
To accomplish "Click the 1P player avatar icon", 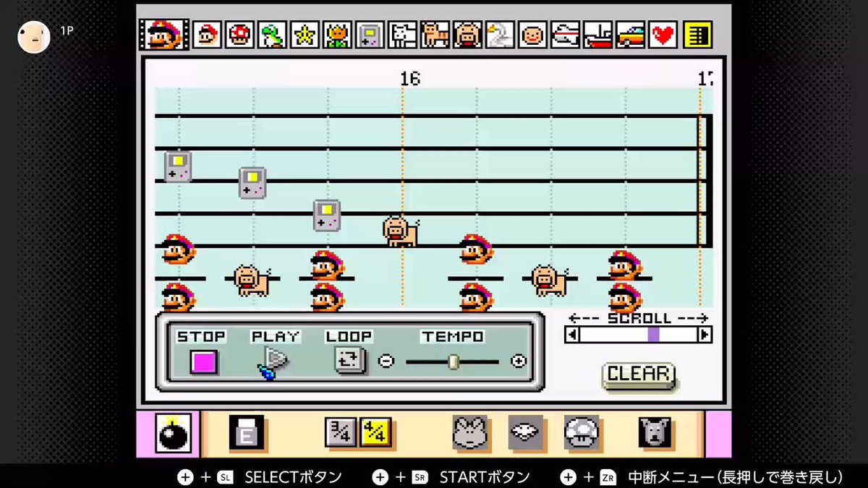I will (34, 37).
